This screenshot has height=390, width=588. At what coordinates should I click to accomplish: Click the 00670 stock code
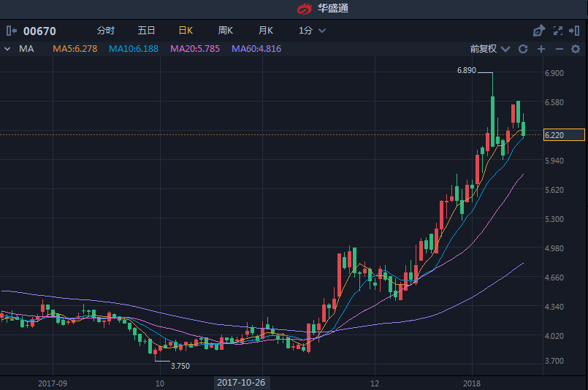(39, 31)
